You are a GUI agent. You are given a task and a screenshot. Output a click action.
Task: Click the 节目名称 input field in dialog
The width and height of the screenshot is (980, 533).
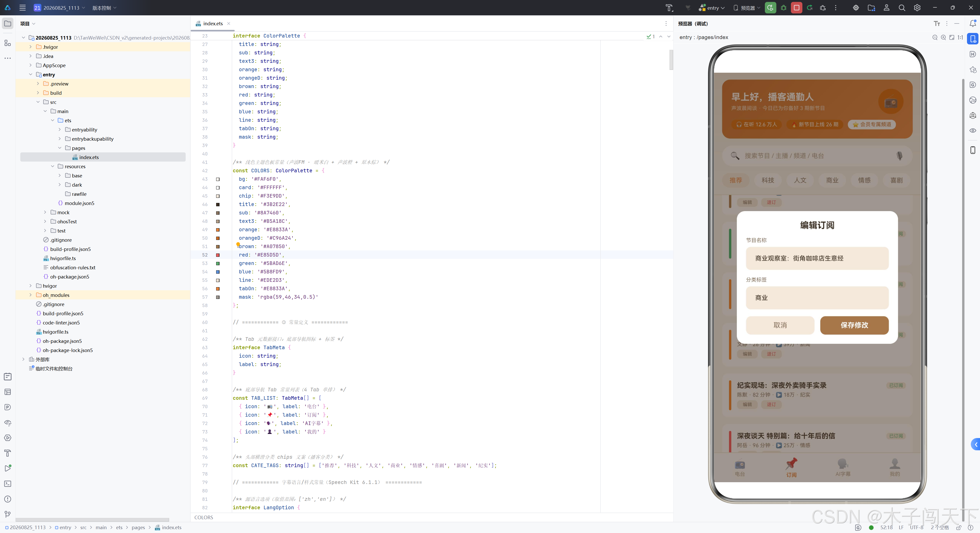point(817,258)
